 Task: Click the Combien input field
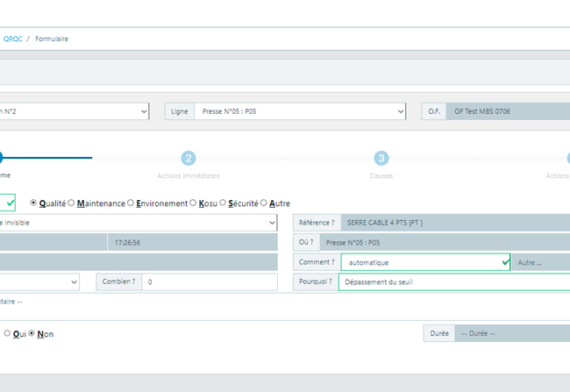point(210,282)
